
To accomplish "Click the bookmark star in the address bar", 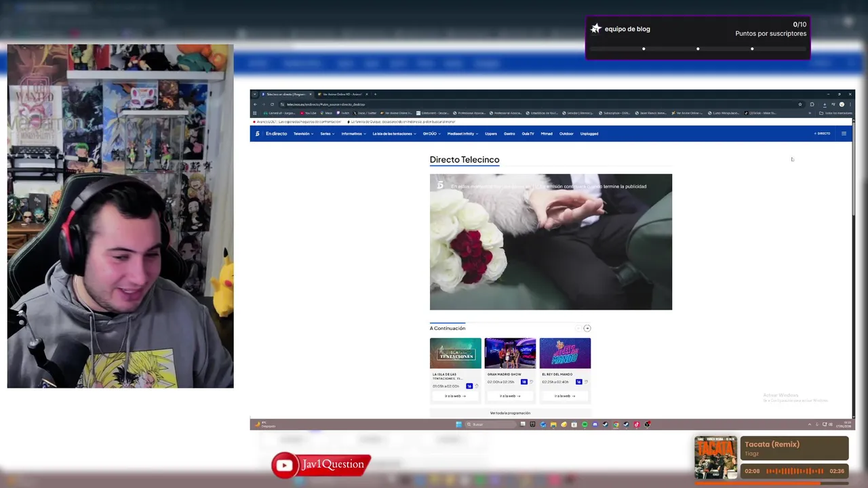I will tap(800, 104).
